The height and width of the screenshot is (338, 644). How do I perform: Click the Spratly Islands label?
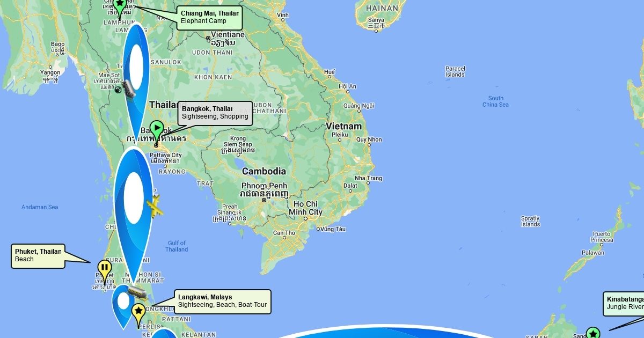(530, 221)
